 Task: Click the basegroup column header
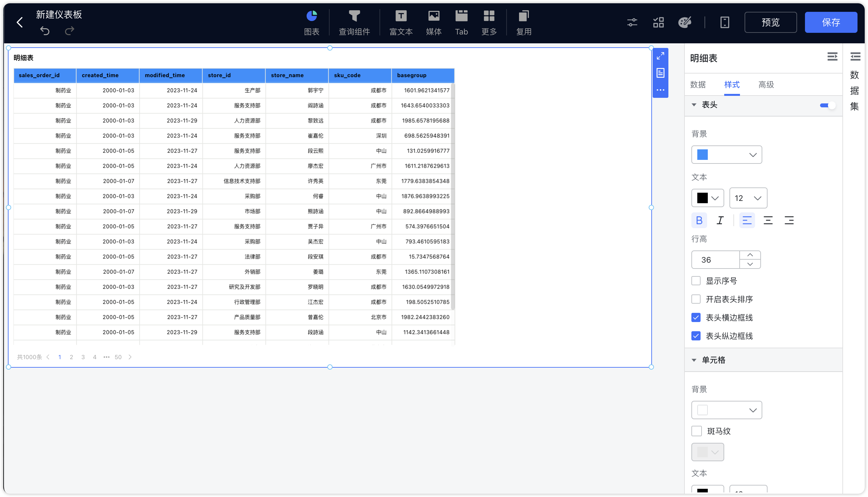[423, 76]
